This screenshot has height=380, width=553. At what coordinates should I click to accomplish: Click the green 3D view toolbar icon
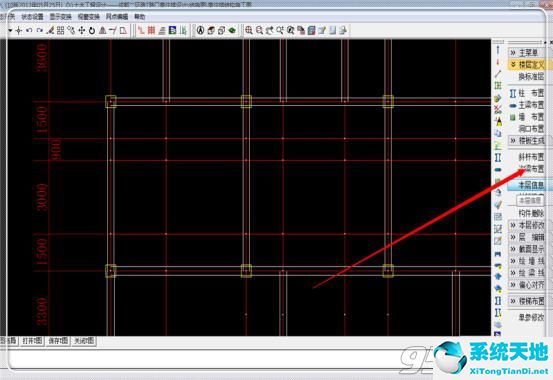click(232, 30)
